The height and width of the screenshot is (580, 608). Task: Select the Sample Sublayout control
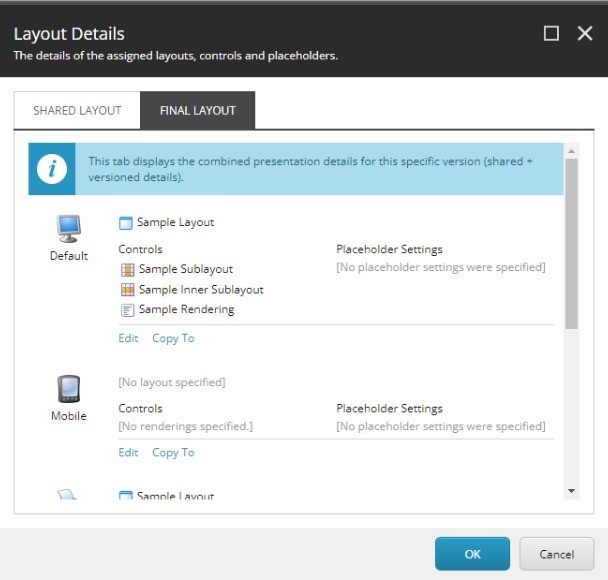(186, 269)
